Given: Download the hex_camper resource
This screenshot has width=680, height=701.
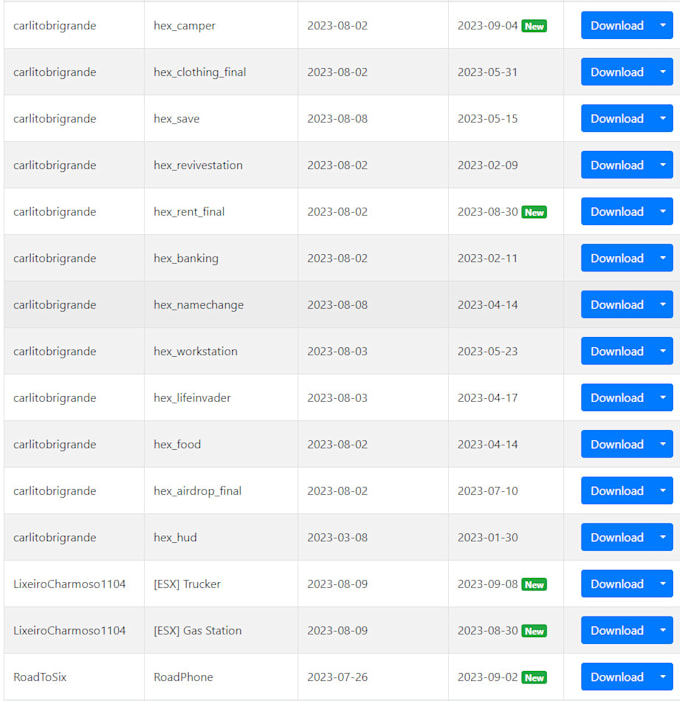Looking at the screenshot, I should tap(617, 25).
